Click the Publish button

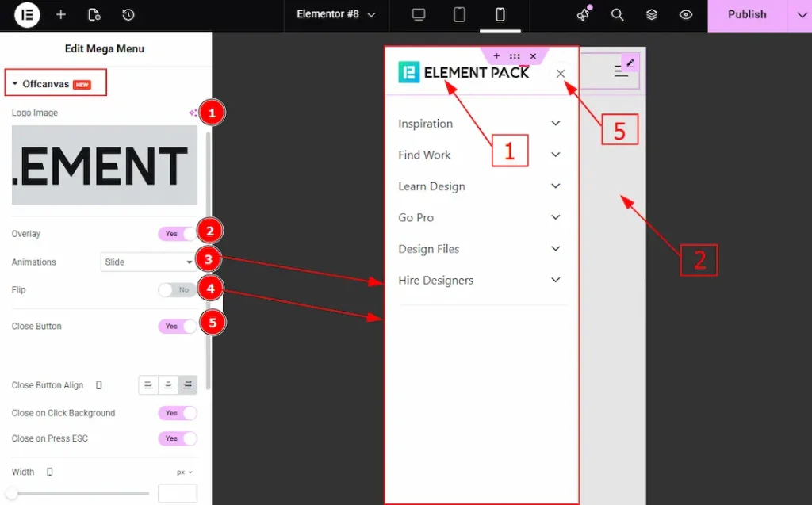[x=747, y=14]
